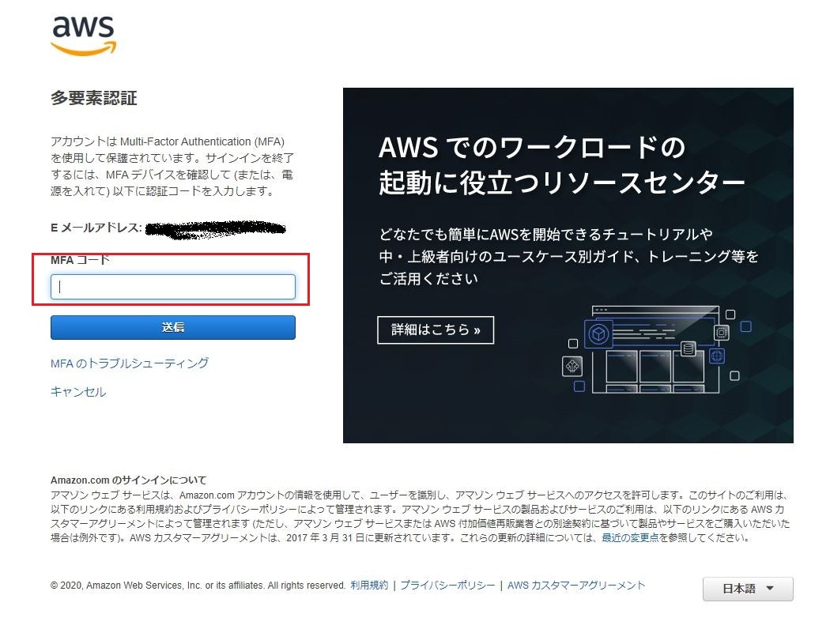Viewport: 830px width, 644px height.
Task: Open the MFA のトラブルシューティング link
Action: click(130, 363)
